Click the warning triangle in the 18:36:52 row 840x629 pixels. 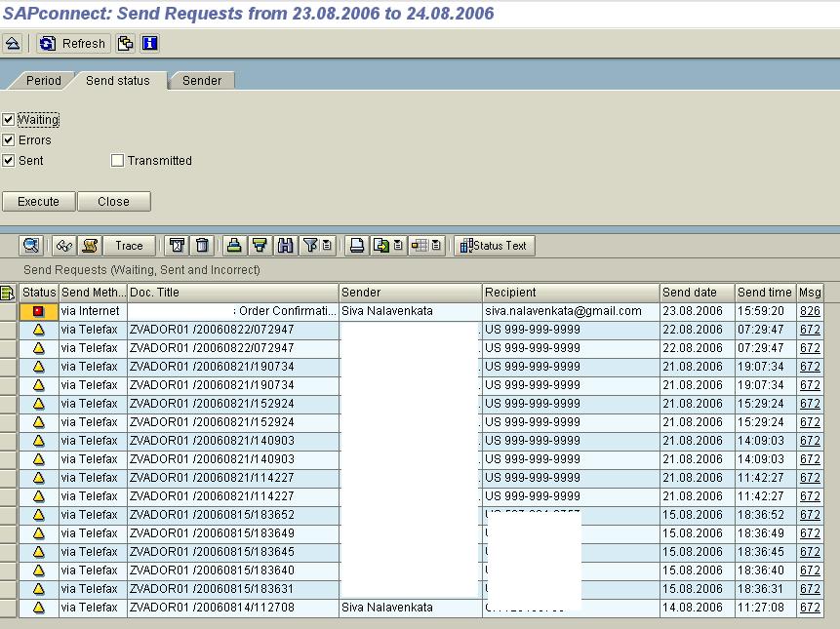point(39,515)
